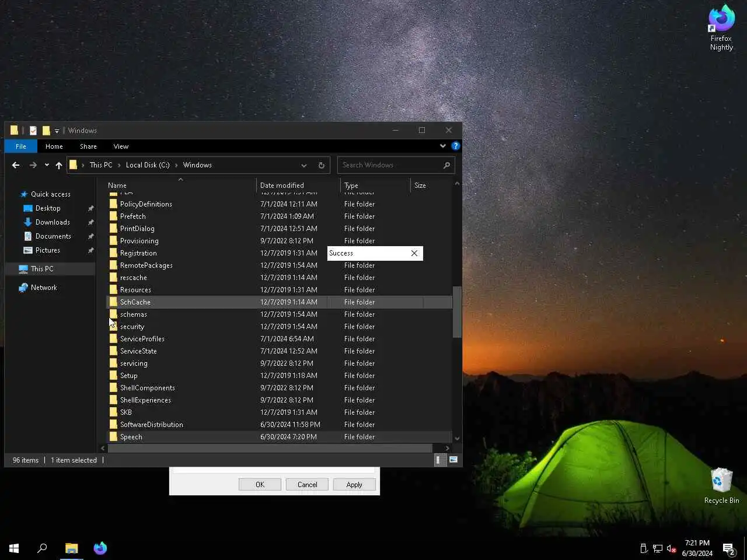Open the Explorer Help icon
This screenshot has height=560, width=747.
[456, 146]
